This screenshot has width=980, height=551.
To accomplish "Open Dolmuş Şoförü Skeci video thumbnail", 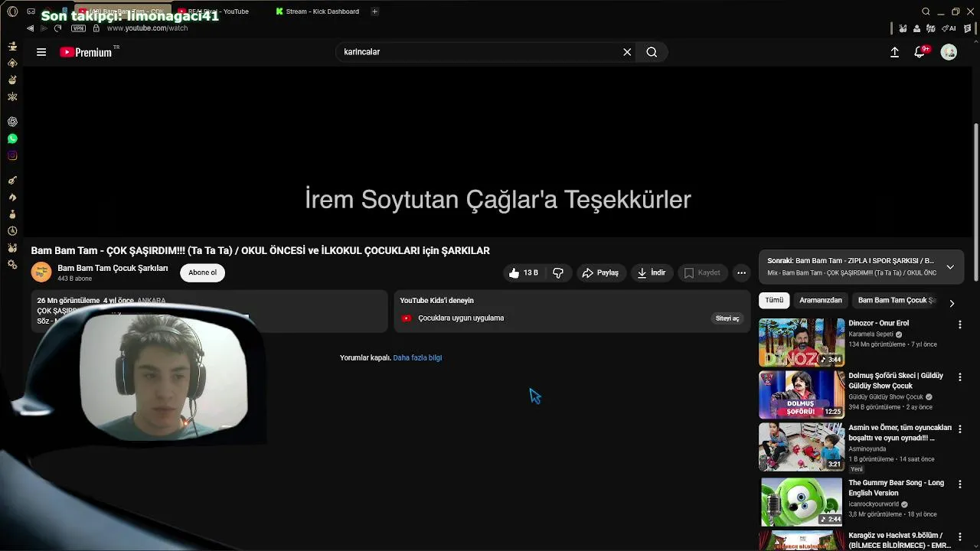I will pos(802,395).
